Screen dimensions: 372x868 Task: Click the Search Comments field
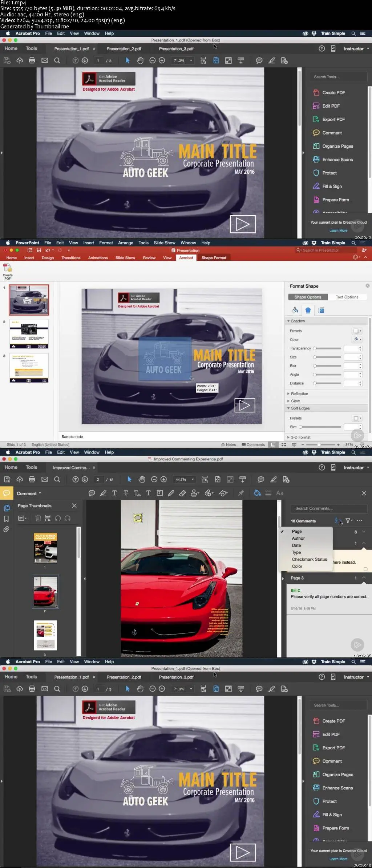click(329, 508)
